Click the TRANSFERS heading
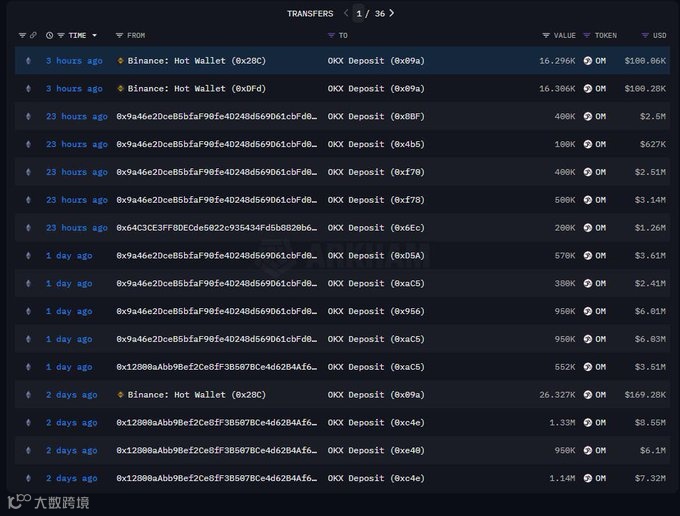 310,13
